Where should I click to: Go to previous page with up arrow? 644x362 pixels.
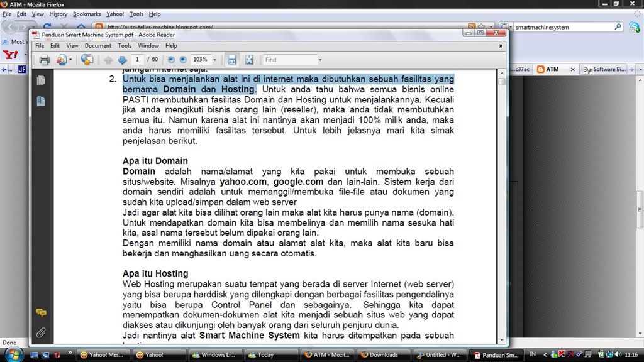point(108,60)
